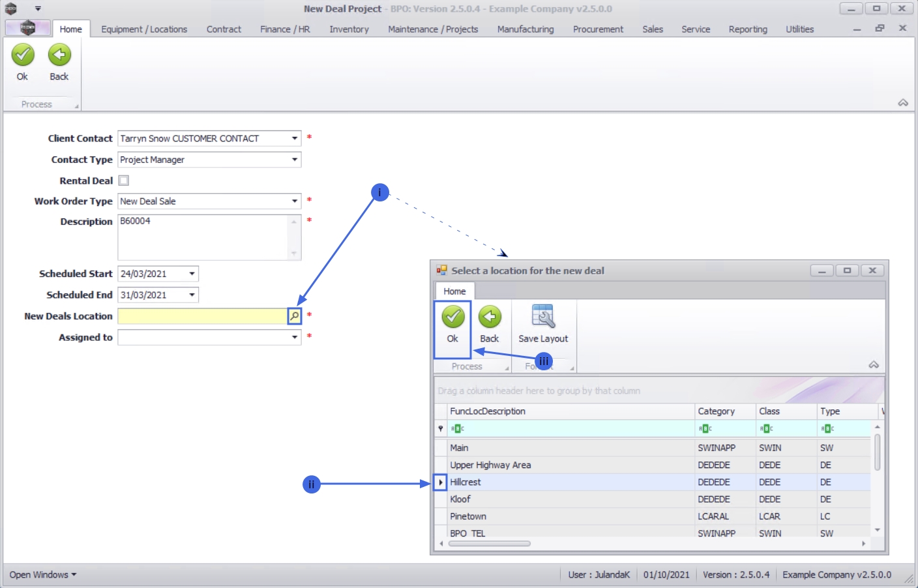Switch to the Manufacturing tab
Image resolution: width=918 pixels, height=588 pixels.
tap(526, 29)
